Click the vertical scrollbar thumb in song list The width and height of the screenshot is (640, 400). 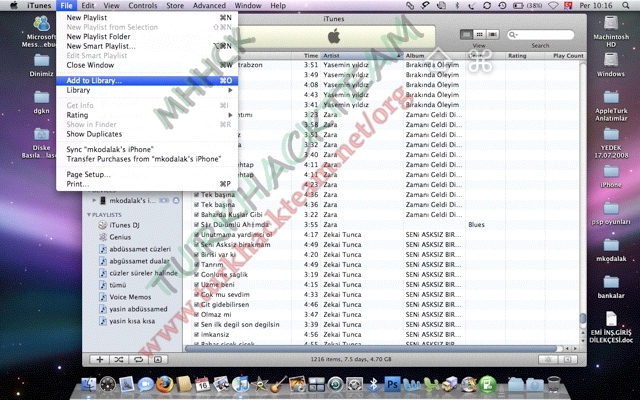(x=583, y=318)
